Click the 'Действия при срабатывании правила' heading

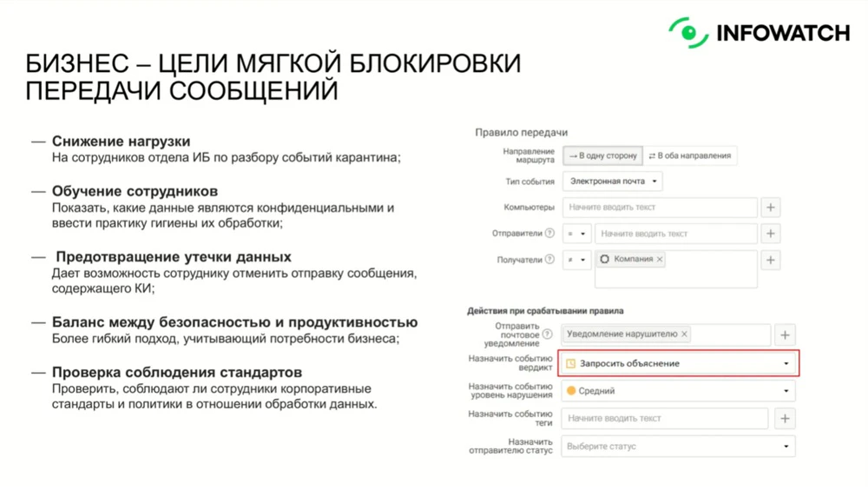click(x=545, y=311)
